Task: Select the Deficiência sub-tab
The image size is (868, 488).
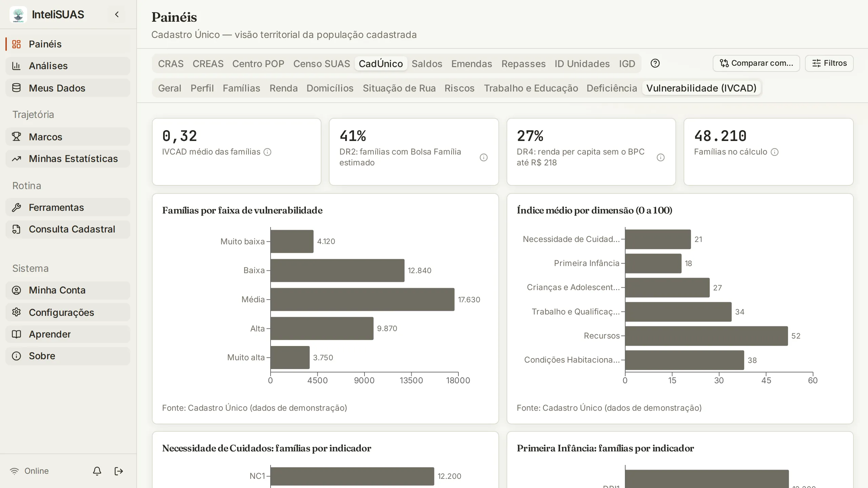Action: 612,88
